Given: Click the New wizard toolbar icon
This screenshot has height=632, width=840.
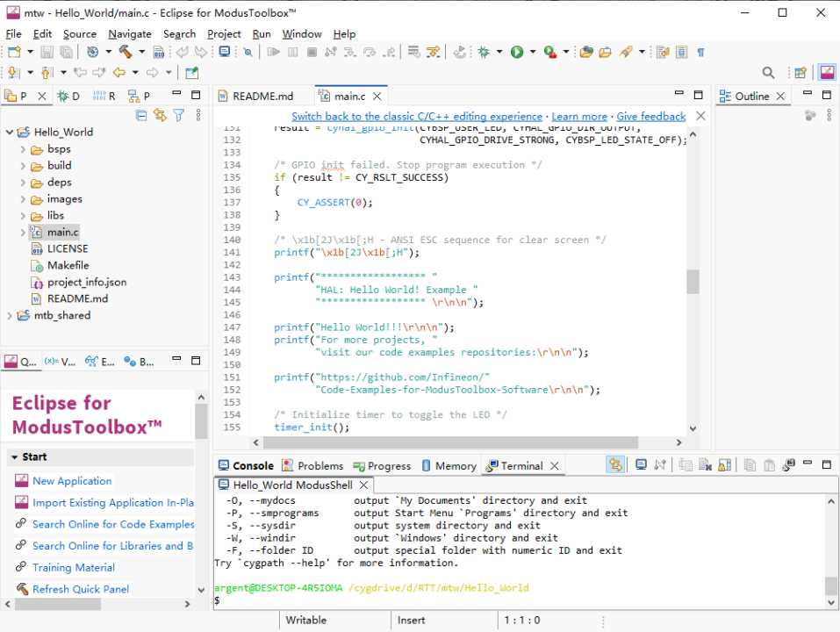Looking at the screenshot, I should [14, 52].
